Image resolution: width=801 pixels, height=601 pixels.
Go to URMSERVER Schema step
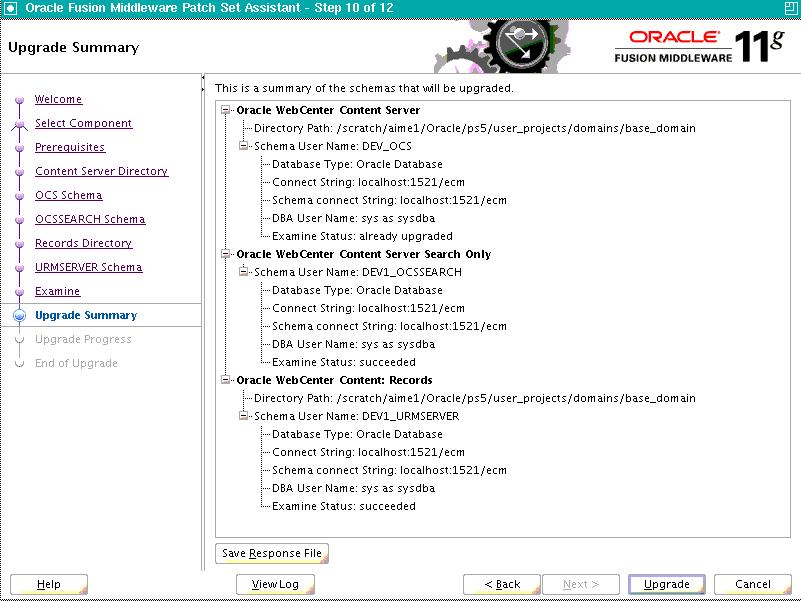(x=88, y=267)
